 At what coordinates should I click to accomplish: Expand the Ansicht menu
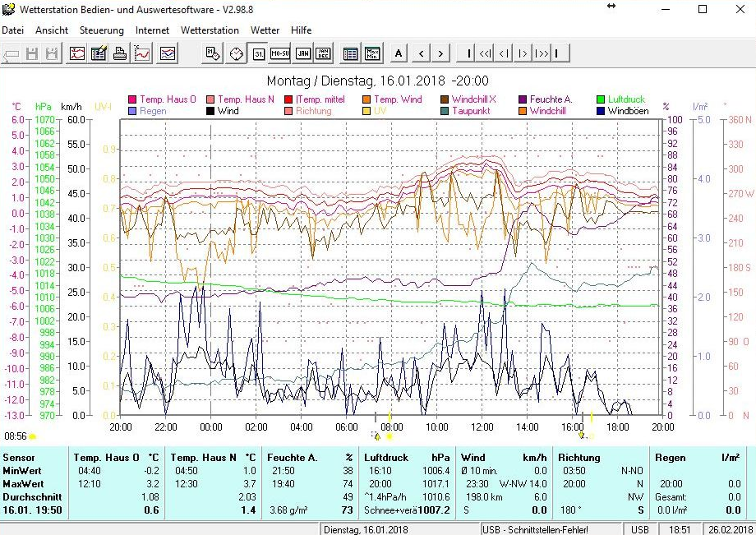pos(52,30)
